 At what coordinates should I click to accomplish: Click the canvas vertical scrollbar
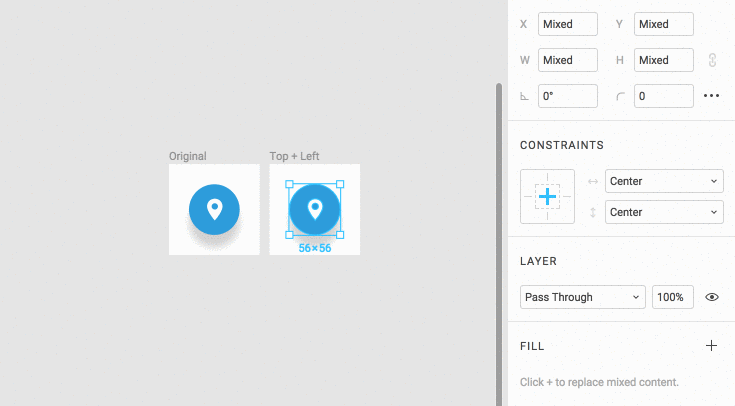499,244
